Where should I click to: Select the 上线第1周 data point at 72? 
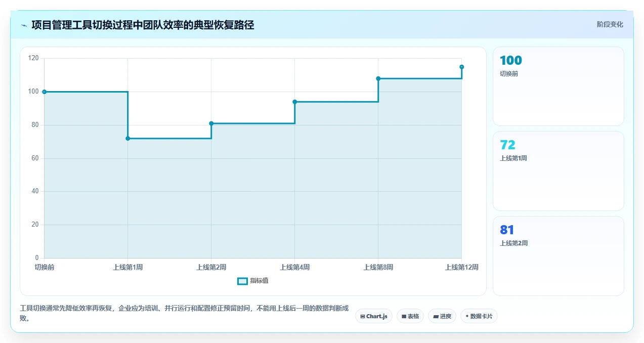point(127,138)
